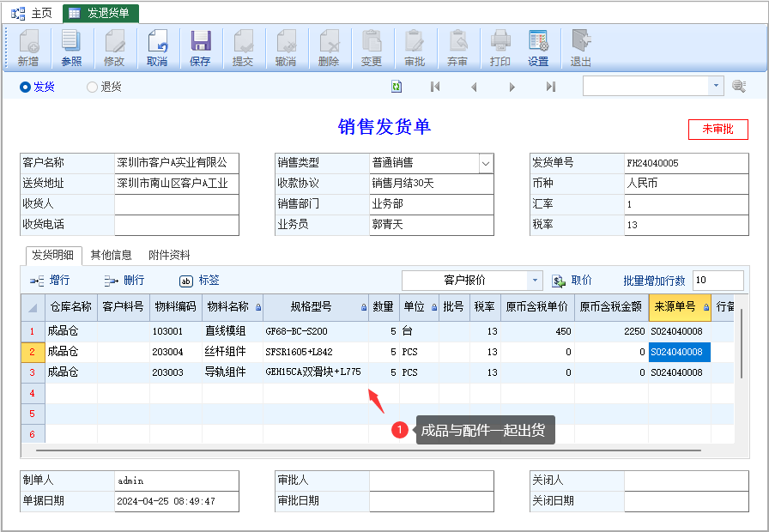Select row 1 via its row number
Viewport: 769px width, 532px height.
click(33, 331)
